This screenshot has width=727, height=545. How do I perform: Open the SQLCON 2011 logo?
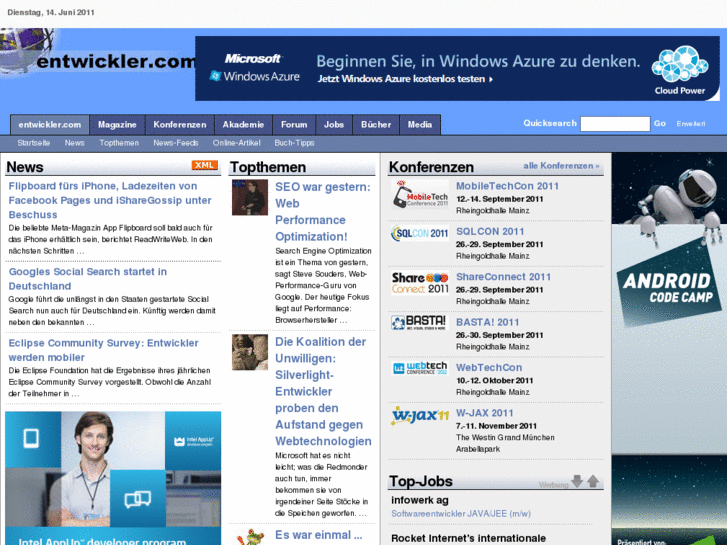tap(420, 233)
